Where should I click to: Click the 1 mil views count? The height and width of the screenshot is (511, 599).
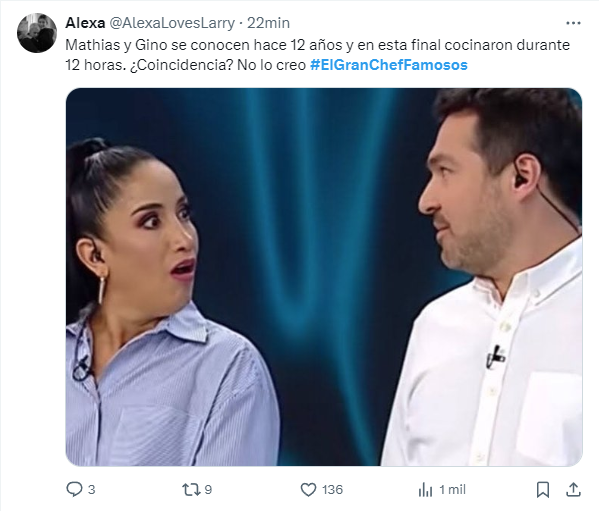click(x=452, y=490)
